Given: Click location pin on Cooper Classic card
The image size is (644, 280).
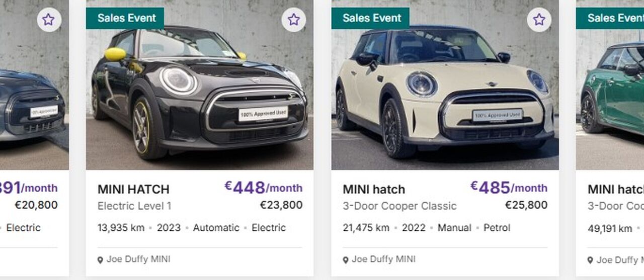Looking at the screenshot, I should (345, 260).
